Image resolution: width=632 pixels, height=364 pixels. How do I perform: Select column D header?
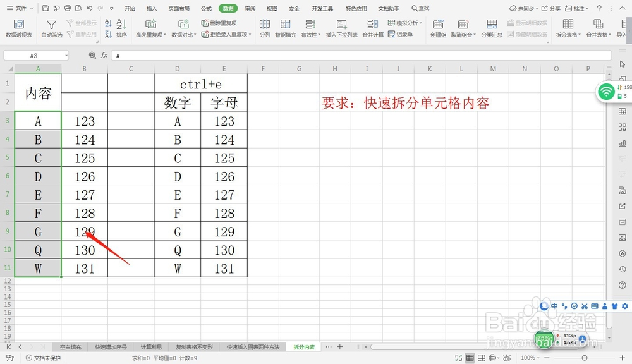[178, 68]
